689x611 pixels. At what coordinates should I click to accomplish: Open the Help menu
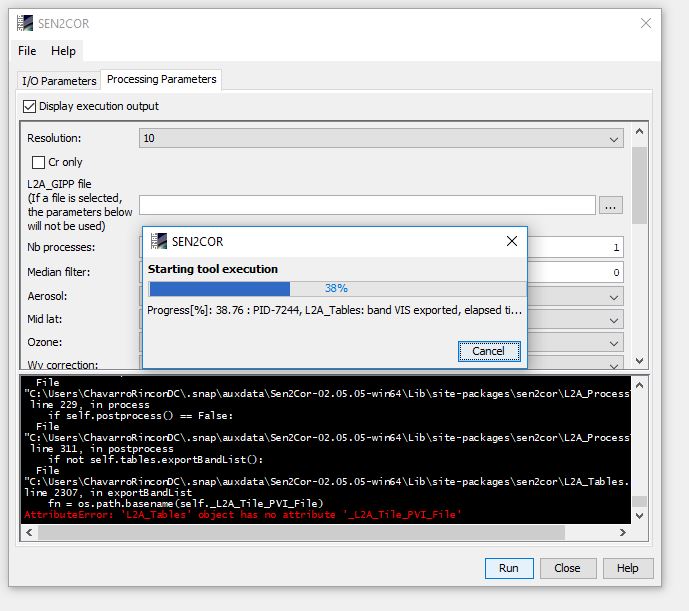63,51
